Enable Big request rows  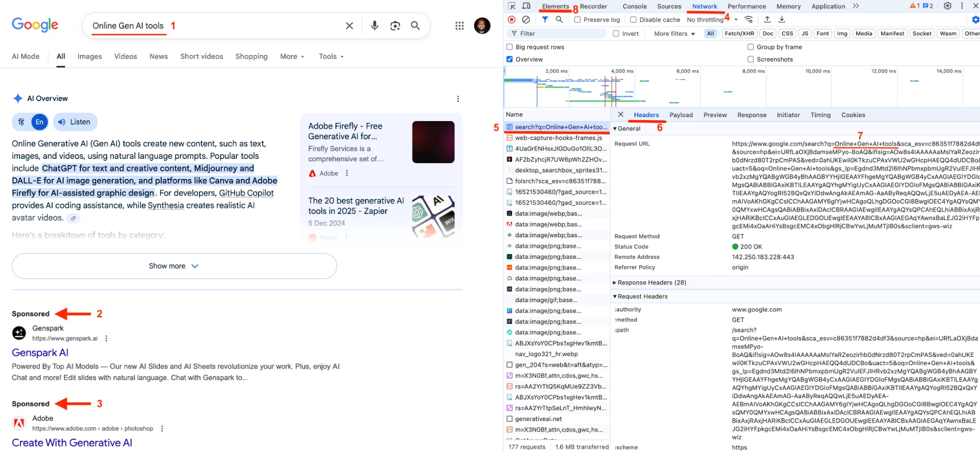click(x=509, y=47)
